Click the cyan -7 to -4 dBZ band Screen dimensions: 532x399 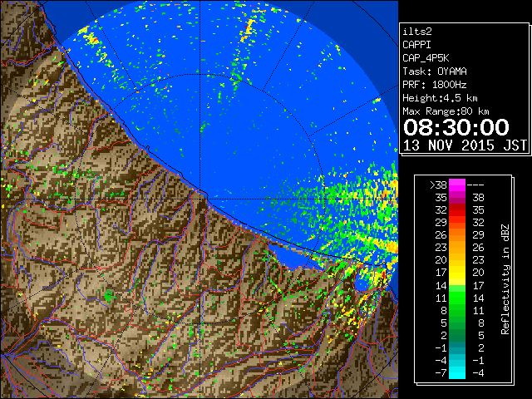(457, 372)
